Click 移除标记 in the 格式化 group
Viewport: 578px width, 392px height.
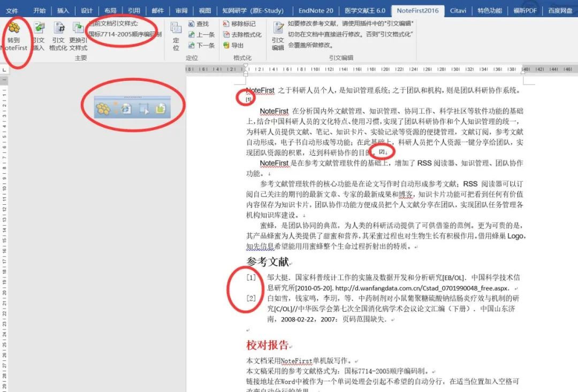(x=239, y=24)
